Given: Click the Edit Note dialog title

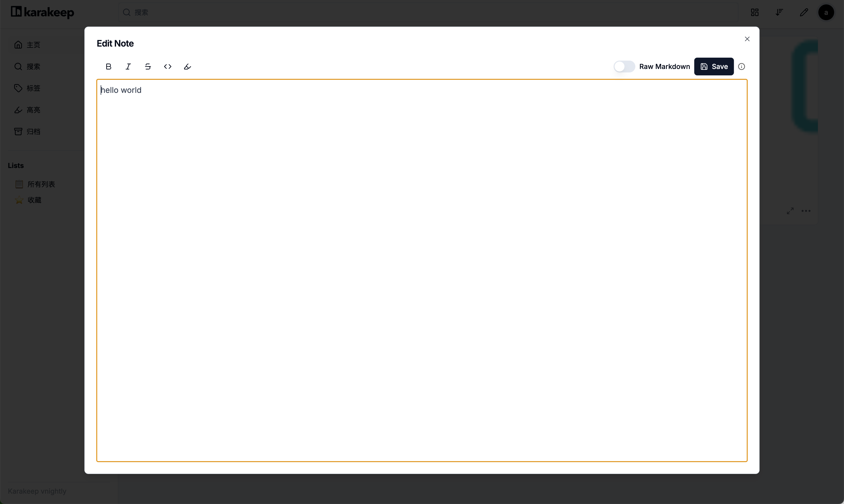Looking at the screenshot, I should (x=115, y=43).
